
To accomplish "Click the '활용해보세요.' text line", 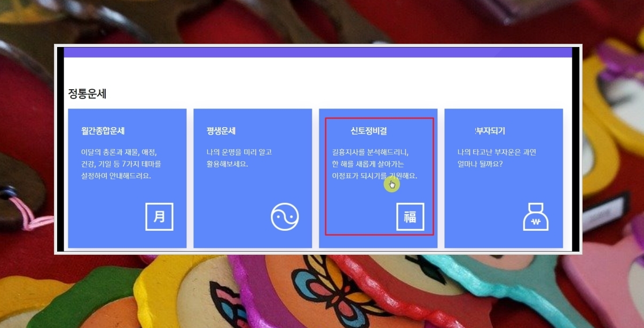I will coord(227,164).
